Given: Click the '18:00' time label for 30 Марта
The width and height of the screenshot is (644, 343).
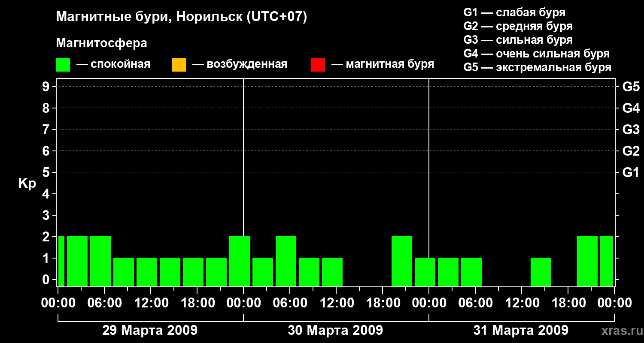Looking at the screenshot, I should pyautogui.click(x=383, y=303).
